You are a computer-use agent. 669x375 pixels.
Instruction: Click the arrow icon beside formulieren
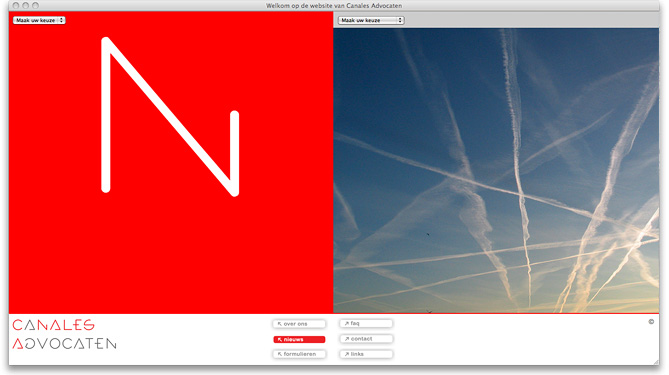[280, 354]
